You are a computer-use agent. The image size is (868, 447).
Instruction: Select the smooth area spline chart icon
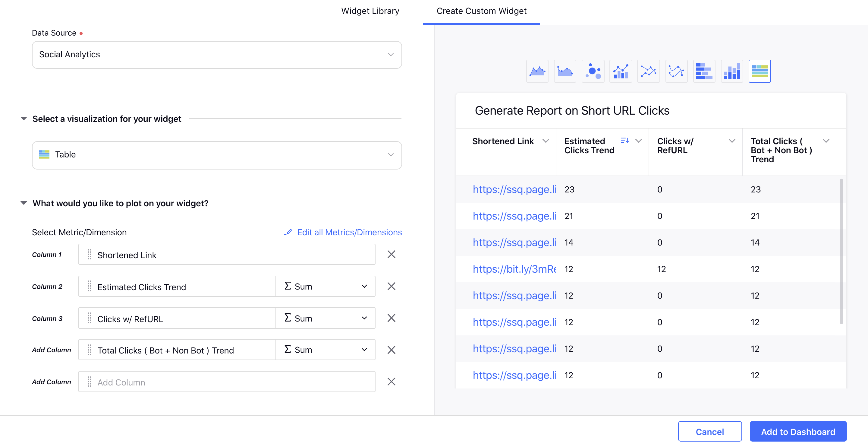click(565, 71)
